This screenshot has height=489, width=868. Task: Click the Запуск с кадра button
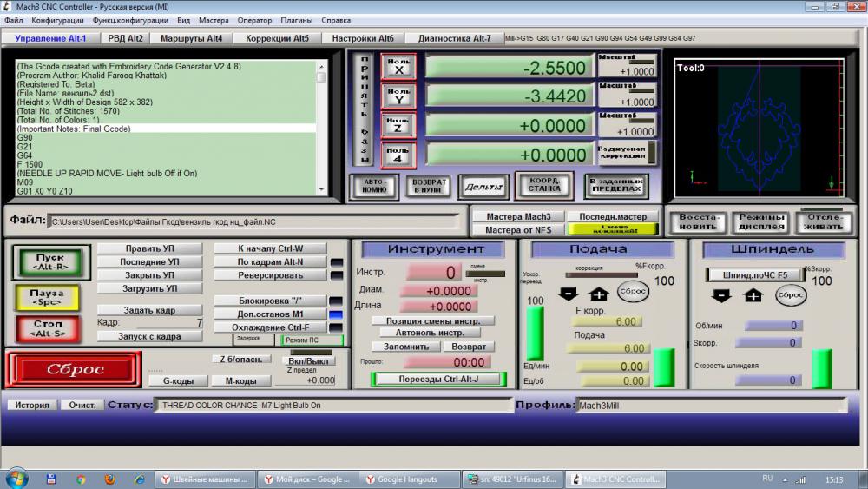[149, 336]
